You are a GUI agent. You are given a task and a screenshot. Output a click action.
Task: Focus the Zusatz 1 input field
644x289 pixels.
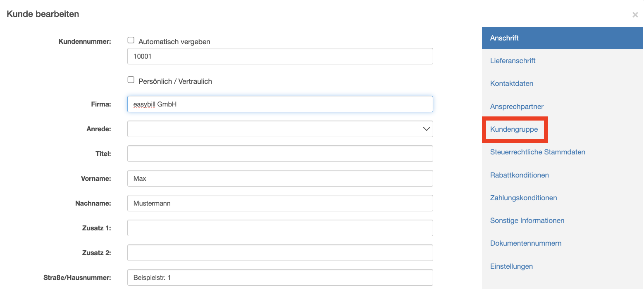(x=280, y=228)
